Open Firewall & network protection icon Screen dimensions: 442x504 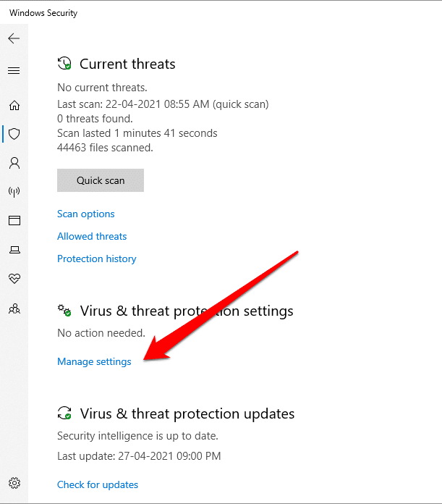[x=14, y=192]
